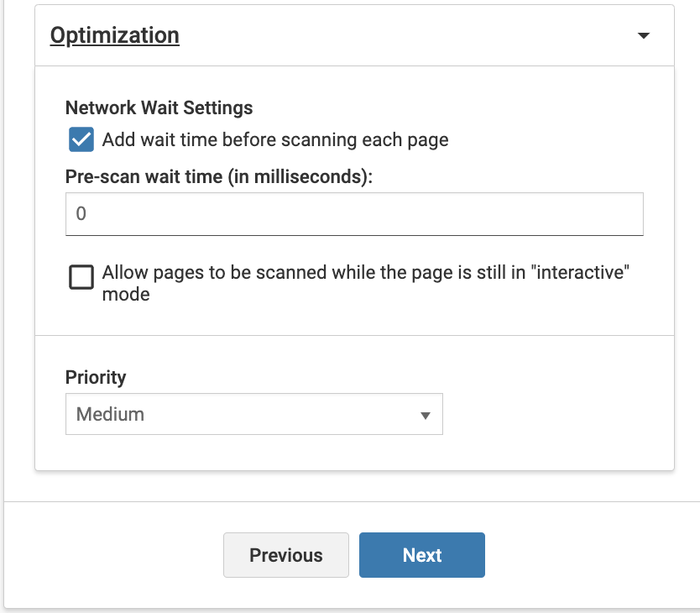Collapse the Optimization section with the caret arrow
700x613 pixels.
(644, 36)
